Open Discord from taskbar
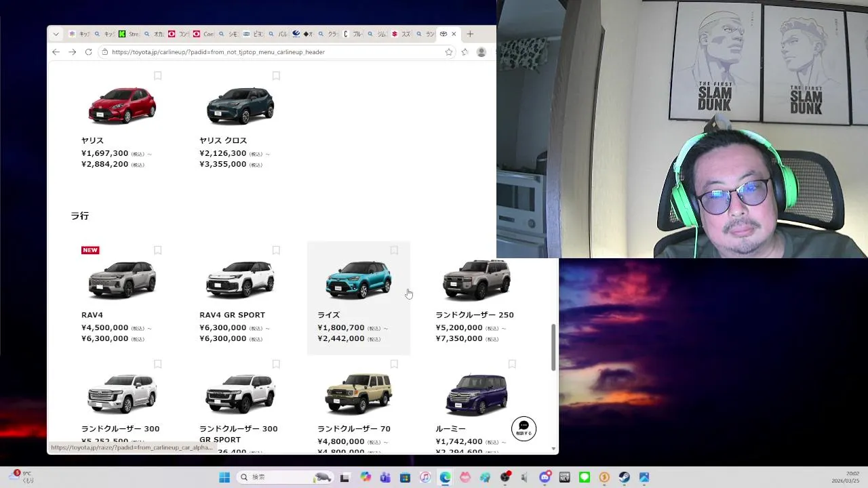Screen dimensions: 868x488 click(x=545, y=477)
